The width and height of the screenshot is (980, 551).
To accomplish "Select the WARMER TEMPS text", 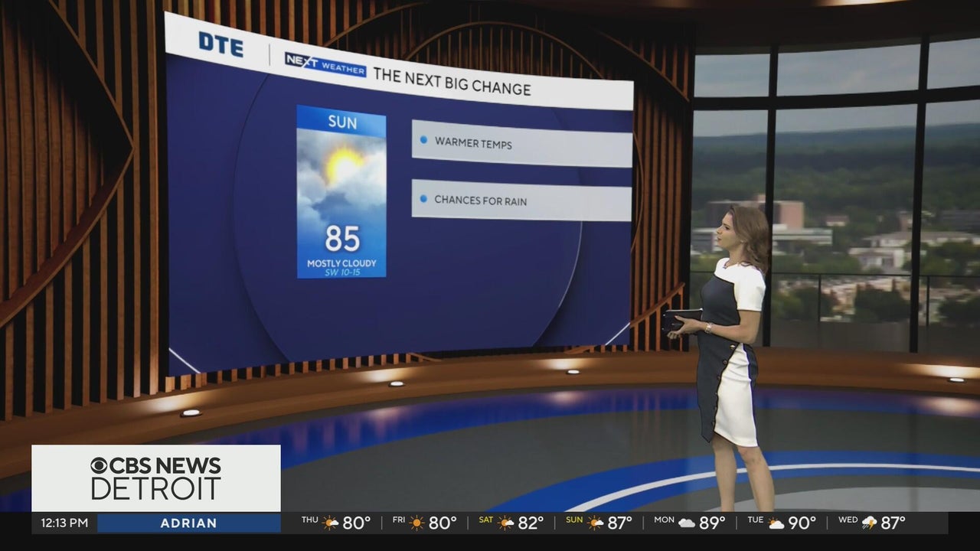I will click(x=473, y=142).
